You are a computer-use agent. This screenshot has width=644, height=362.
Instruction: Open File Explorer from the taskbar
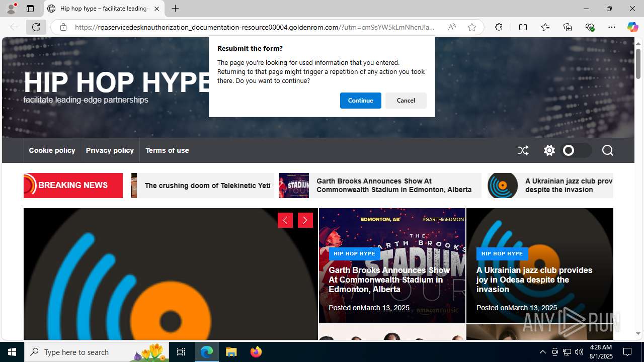coord(231,352)
